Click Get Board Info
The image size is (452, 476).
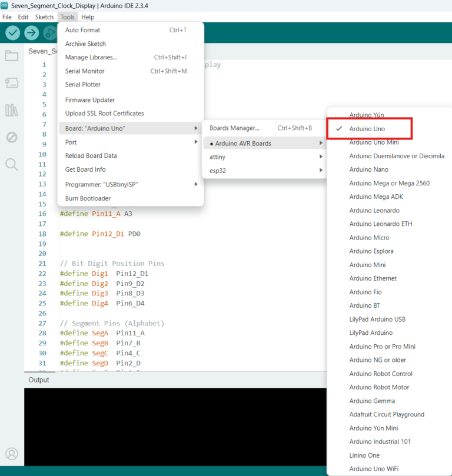click(x=131, y=169)
